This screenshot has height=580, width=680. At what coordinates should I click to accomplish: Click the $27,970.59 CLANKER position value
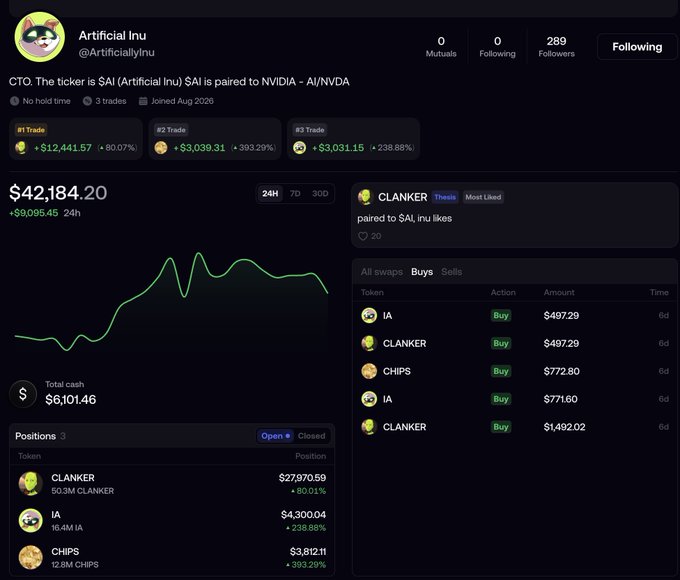(x=302, y=478)
